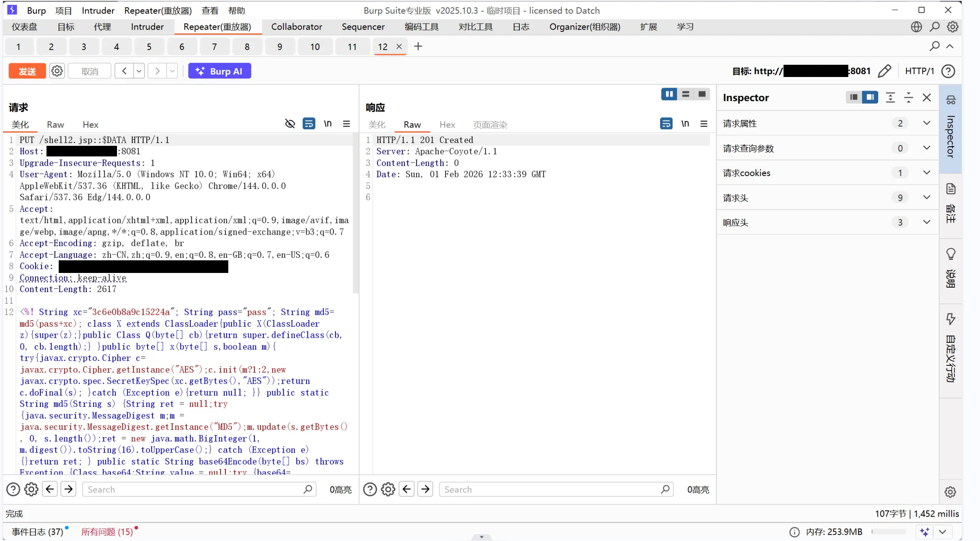Viewport: 980px width, 541px height.
Task: Select combined tabbed layout view
Action: [702, 94]
